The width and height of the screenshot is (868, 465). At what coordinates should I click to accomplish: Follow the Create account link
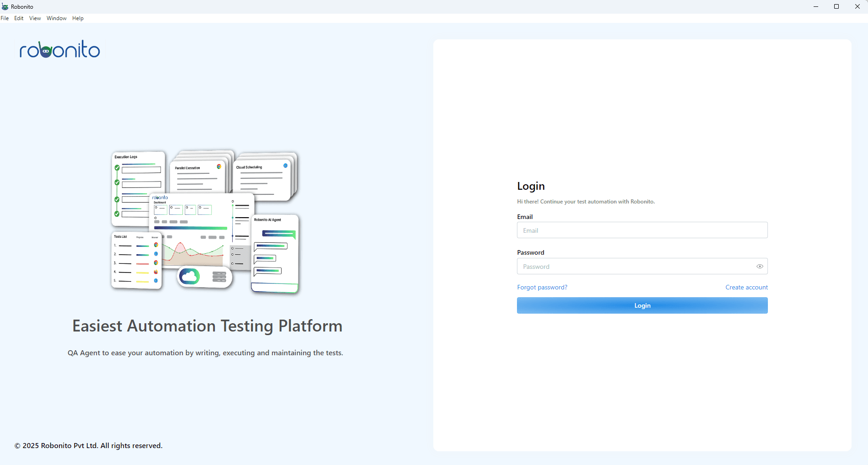746,287
